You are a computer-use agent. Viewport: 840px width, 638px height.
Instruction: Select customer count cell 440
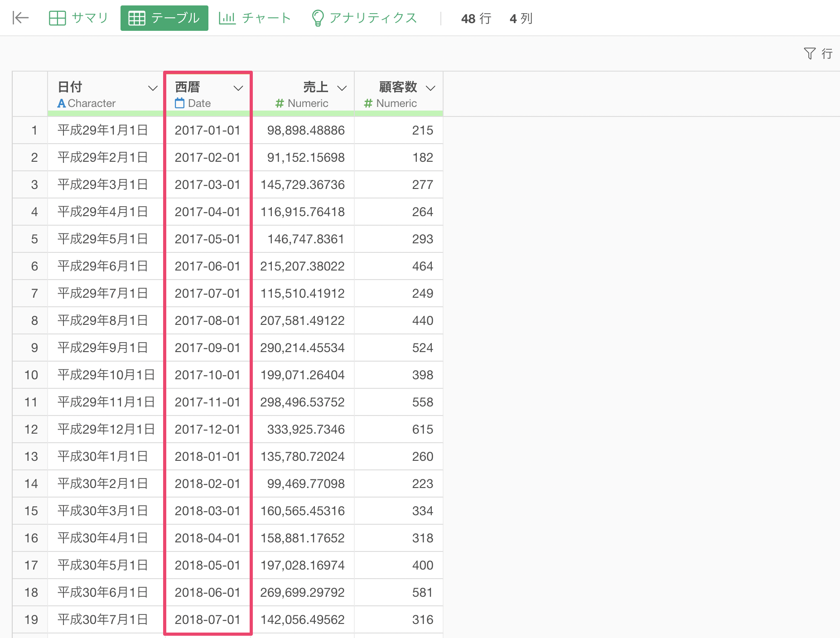398,320
